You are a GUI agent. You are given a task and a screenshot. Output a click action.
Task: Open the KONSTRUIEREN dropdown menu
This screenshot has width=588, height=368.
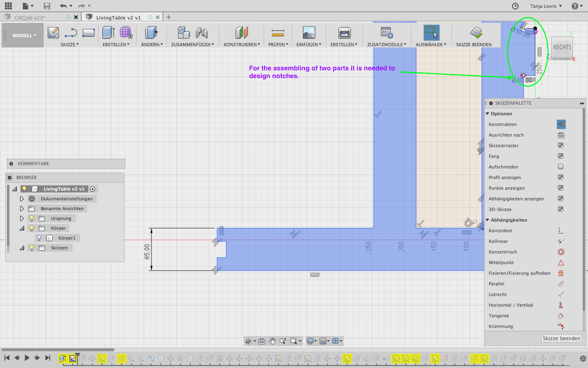click(x=242, y=45)
